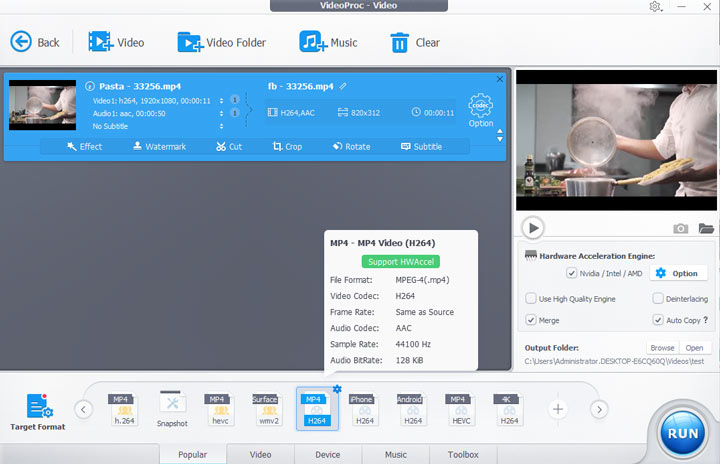720x464 pixels.
Task: Open settings gear in title bar
Action: [x=655, y=7]
